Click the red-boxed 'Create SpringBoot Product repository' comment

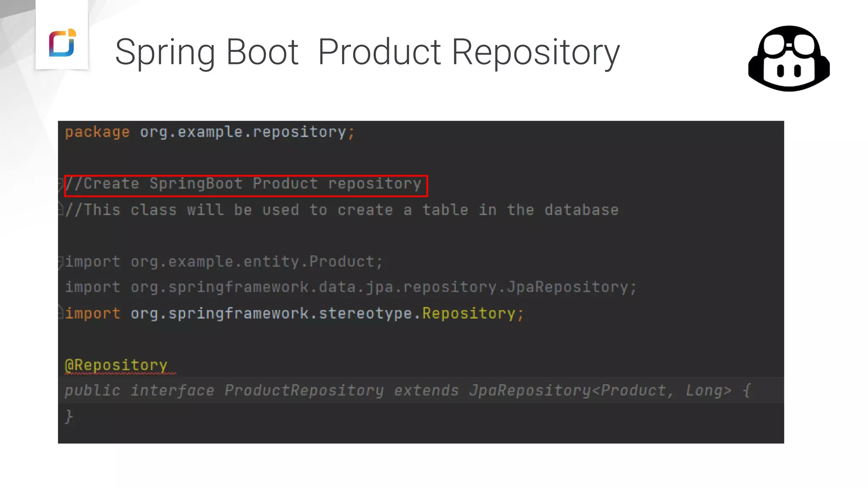246,184
